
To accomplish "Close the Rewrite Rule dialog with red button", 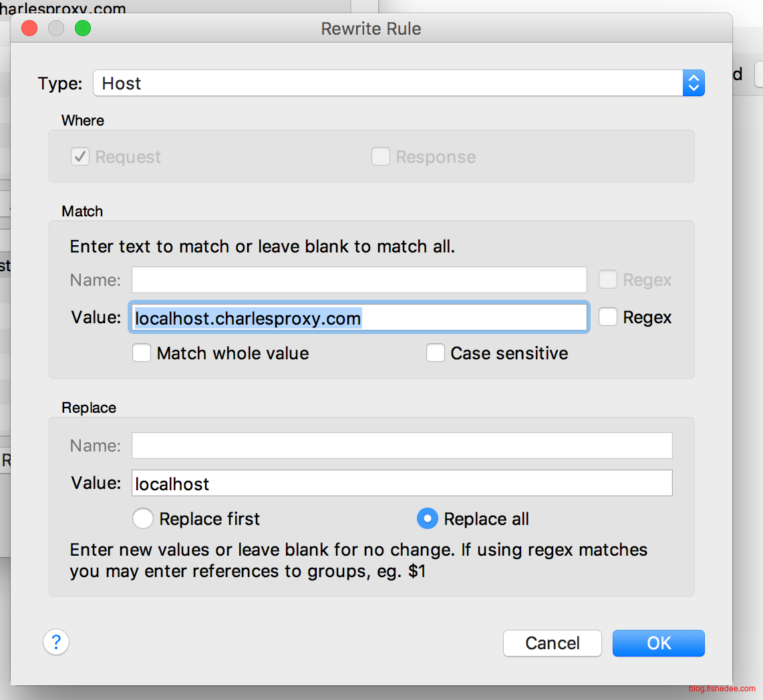I will [x=29, y=29].
